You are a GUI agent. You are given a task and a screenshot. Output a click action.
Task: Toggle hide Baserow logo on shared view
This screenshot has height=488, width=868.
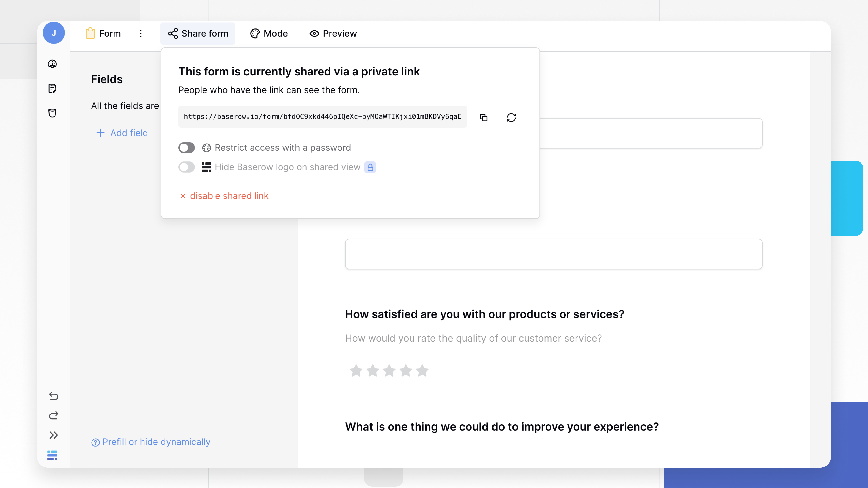coord(186,167)
